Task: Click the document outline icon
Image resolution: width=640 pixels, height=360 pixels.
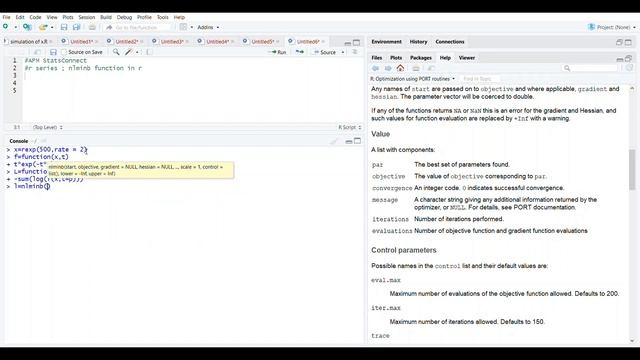Action: 355,52
